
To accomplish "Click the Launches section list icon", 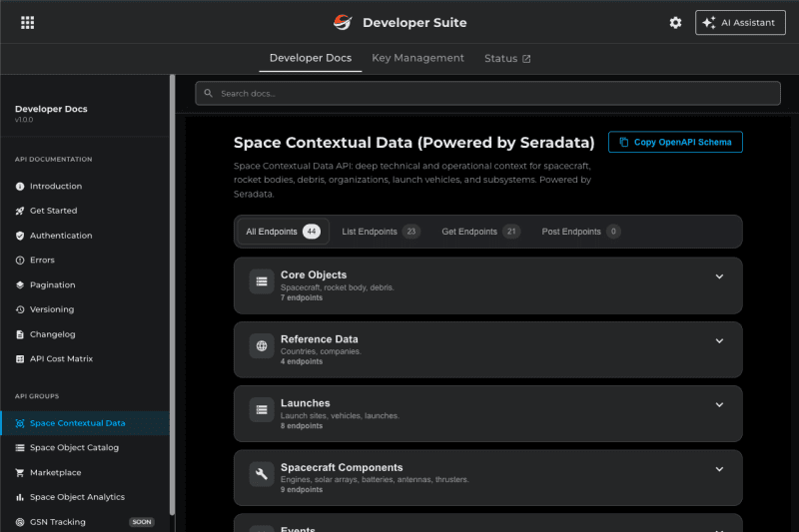I will point(262,410).
